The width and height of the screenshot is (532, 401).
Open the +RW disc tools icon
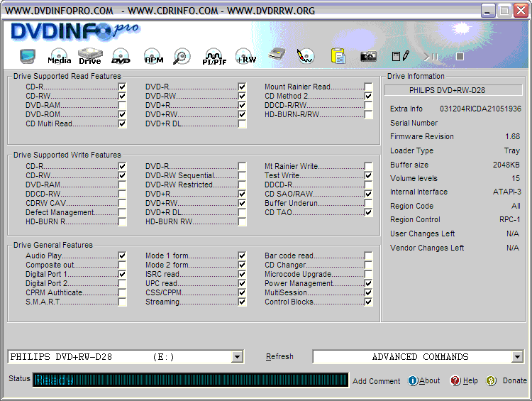point(246,56)
